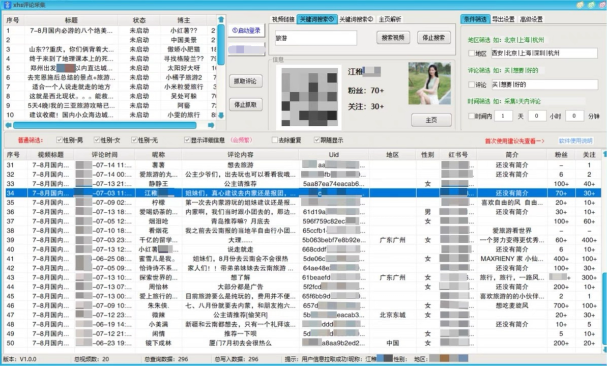Screen dimensions: 607x366
Task: Enable the 地区 region filter checkbox
Action: click(x=471, y=53)
